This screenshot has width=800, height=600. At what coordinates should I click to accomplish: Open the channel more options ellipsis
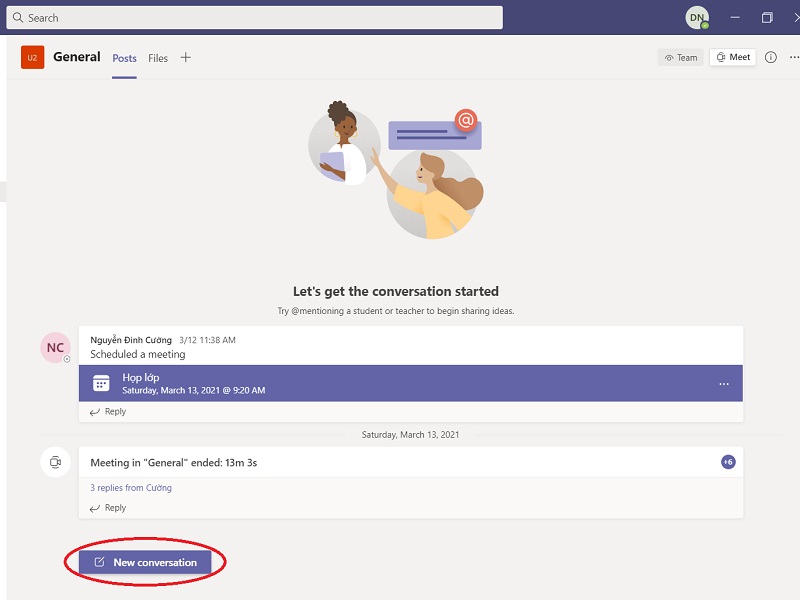point(791,58)
